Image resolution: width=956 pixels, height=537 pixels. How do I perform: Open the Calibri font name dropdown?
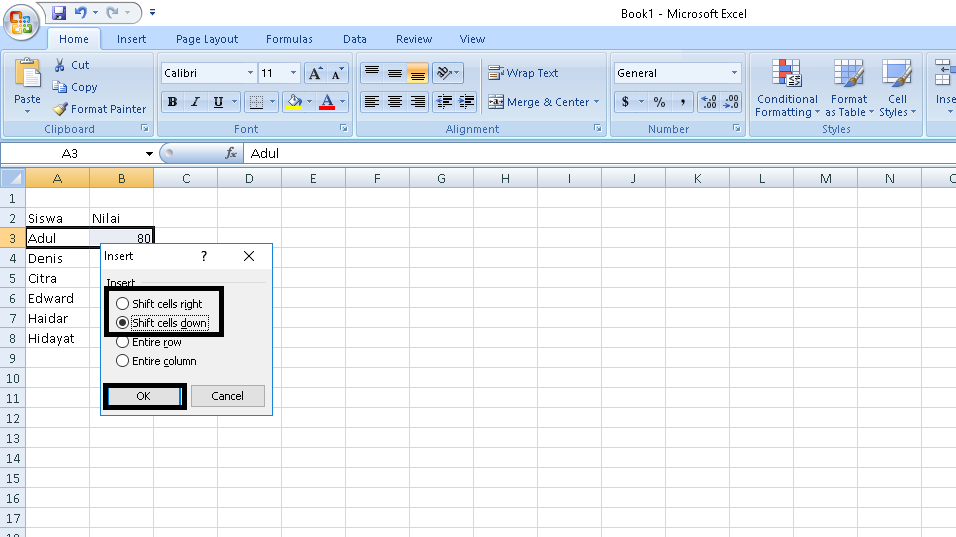tap(250, 74)
